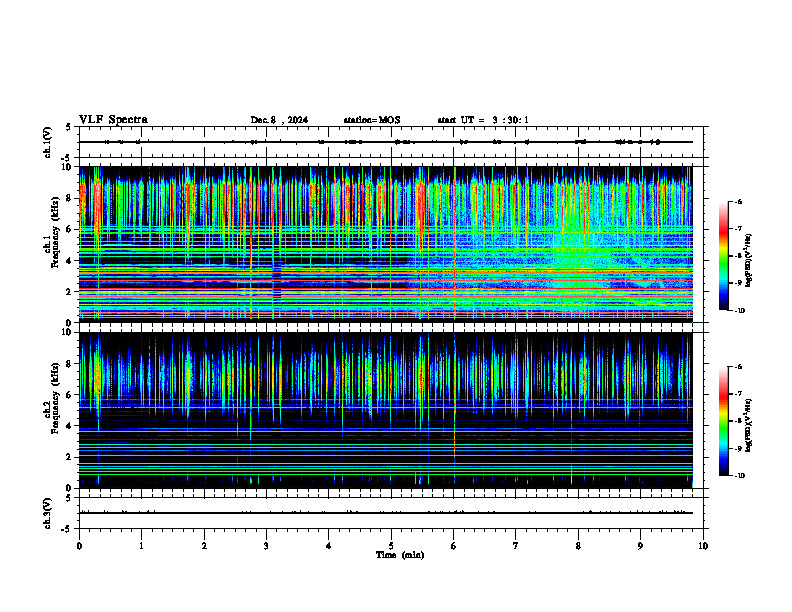
Task: Click the "-10" label on ch.1 colorbar
Action: tap(740, 311)
